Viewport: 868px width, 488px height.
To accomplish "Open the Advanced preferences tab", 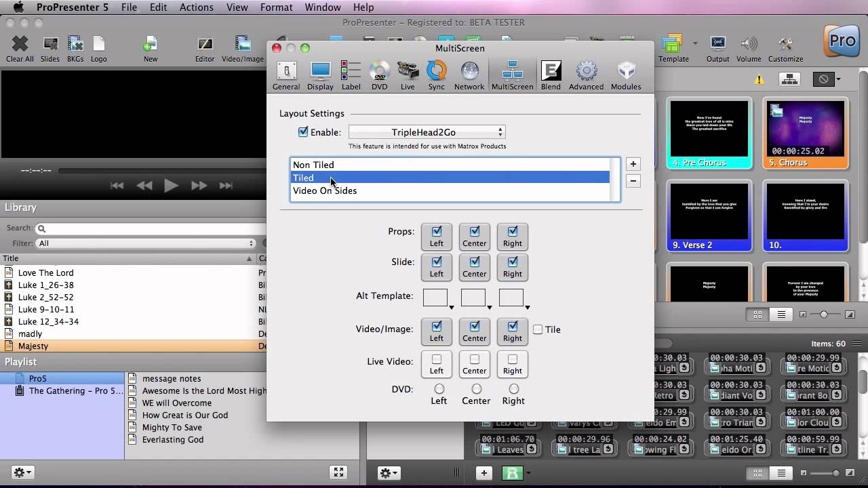I will [x=586, y=75].
